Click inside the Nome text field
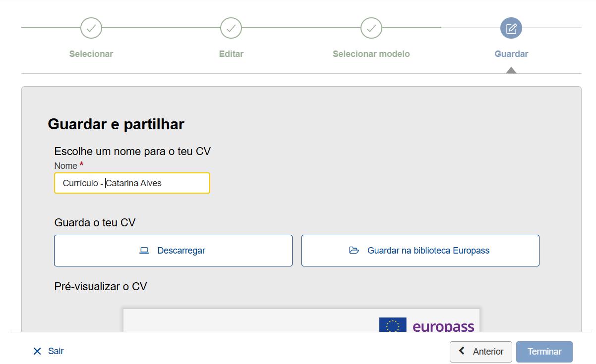 pyautogui.click(x=132, y=183)
